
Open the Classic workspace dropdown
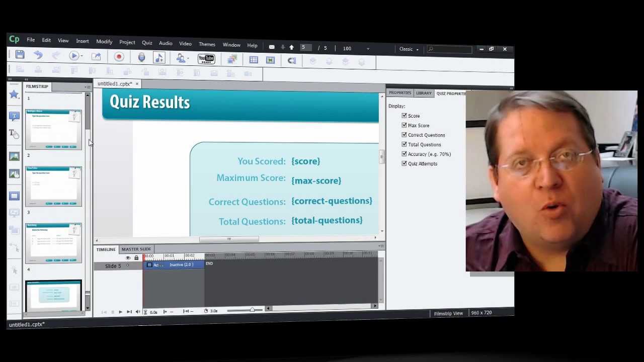(x=409, y=49)
